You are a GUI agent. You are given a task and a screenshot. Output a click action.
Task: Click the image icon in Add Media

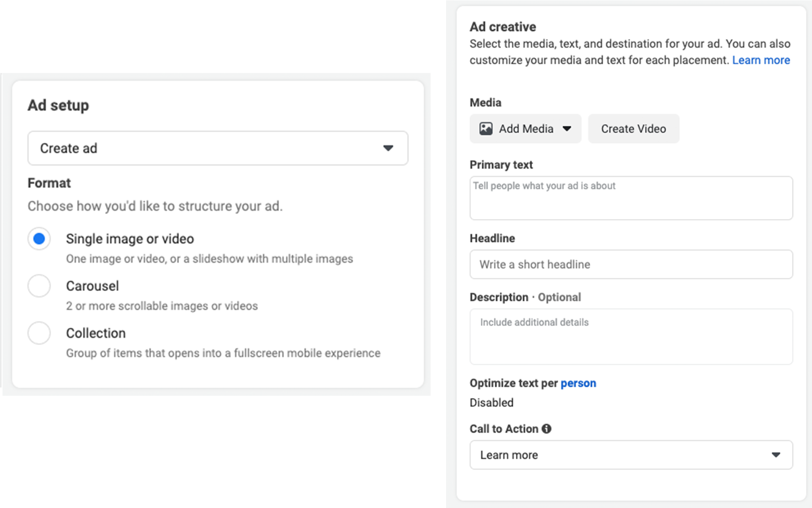(x=486, y=128)
